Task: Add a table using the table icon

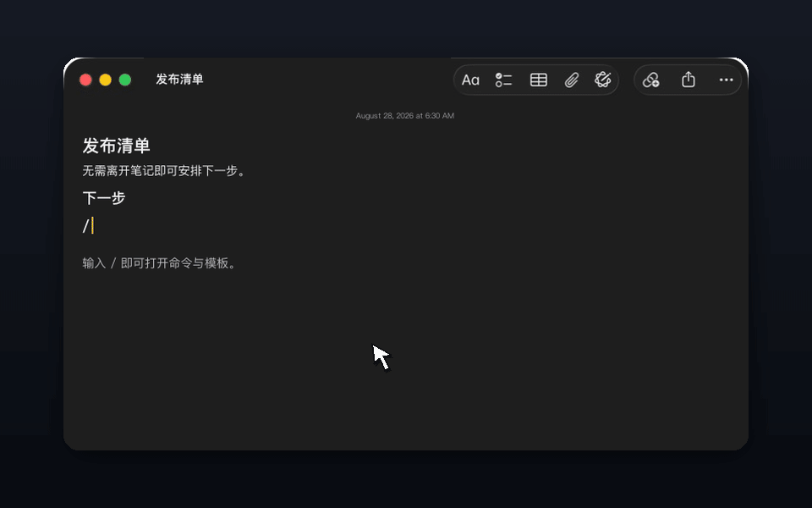Action: point(539,80)
